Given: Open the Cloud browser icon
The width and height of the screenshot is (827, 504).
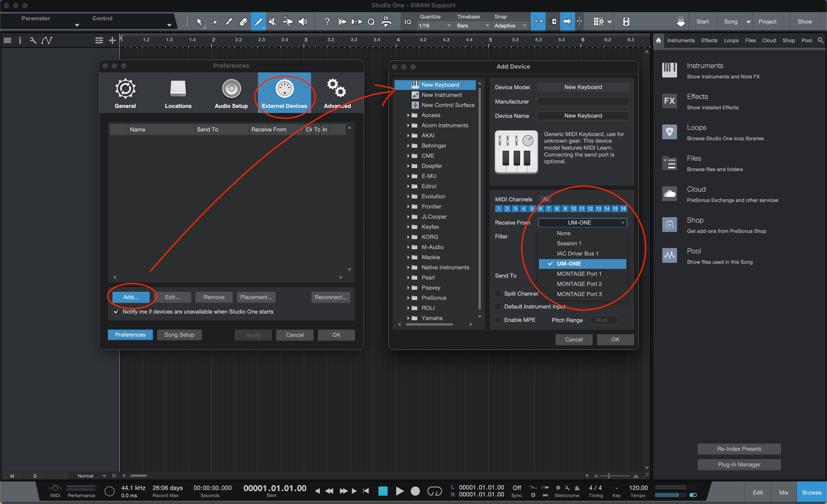Looking at the screenshot, I should click(669, 193).
